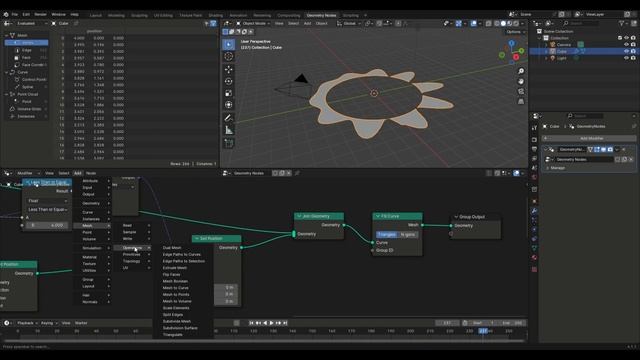
Task: Open the Render properties tab icon
Action: pos(534,140)
